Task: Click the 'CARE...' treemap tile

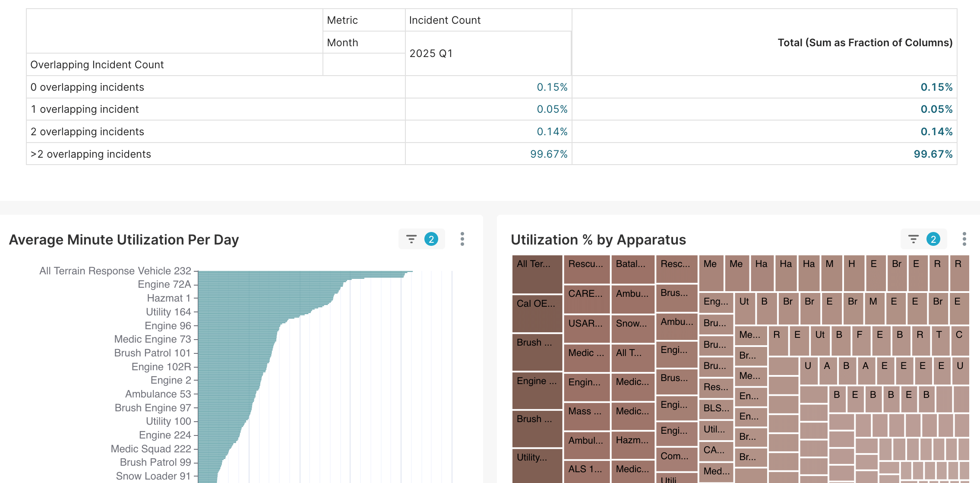Action: (586, 299)
